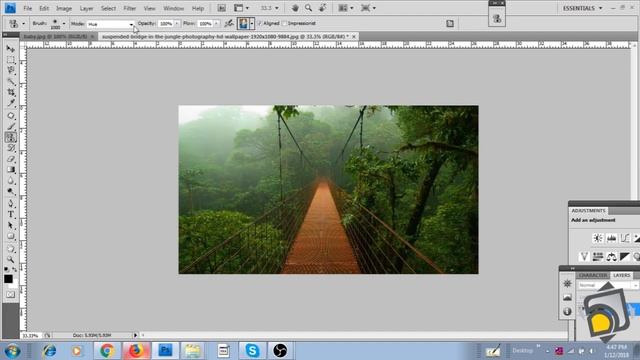Viewport: 640px width, 360px height.
Task: Expand the Flow slider arrow
Action: click(x=216, y=24)
